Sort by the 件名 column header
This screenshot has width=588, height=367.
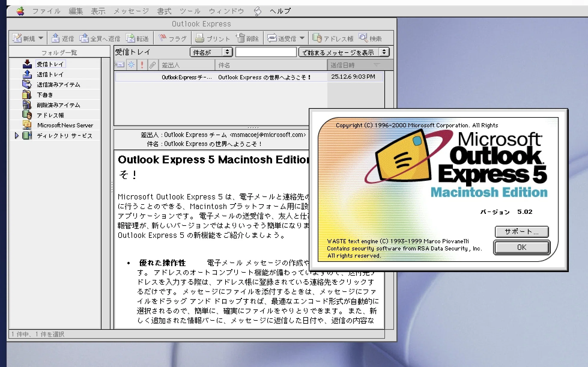pyautogui.click(x=271, y=65)
